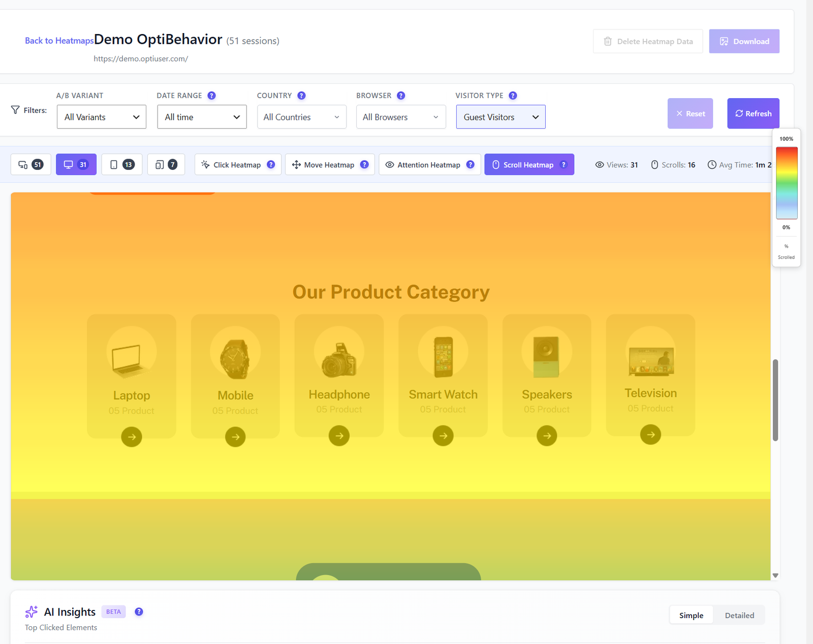Select the mobile device filter showing 7

pyautogui.click(x=166, y=165)
